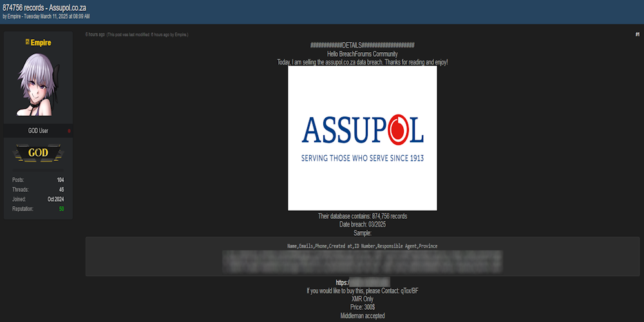The image size is (644, 322).
Task: Open the #1 post permalink
Action: (x=637, y=34)
